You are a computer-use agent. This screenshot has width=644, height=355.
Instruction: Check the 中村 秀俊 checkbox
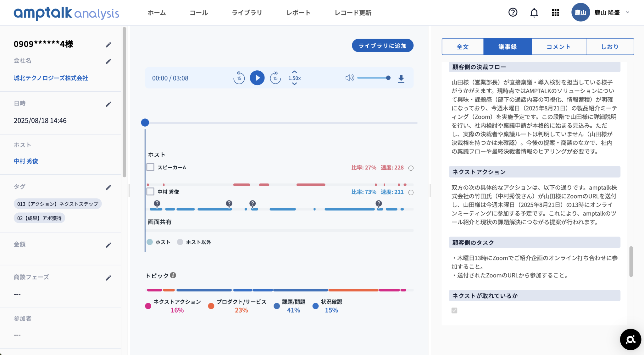click(x=150, y=191)
